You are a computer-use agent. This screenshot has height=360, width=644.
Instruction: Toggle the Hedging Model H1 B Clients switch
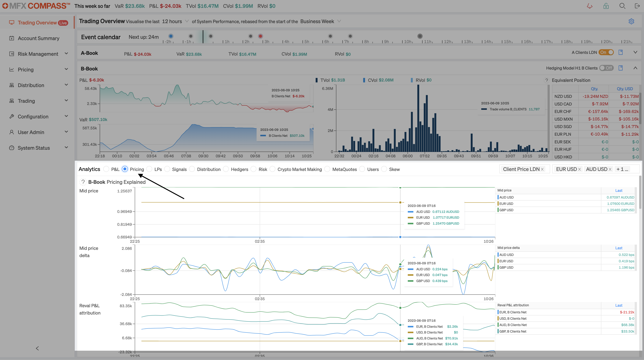(x=606, y=68)
